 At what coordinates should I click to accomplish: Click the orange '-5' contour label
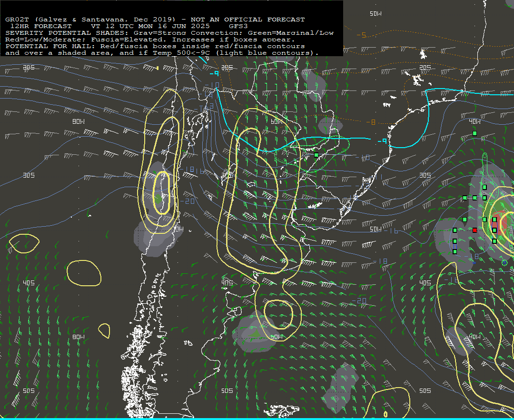pyautogui.click(x=361, y=35)
